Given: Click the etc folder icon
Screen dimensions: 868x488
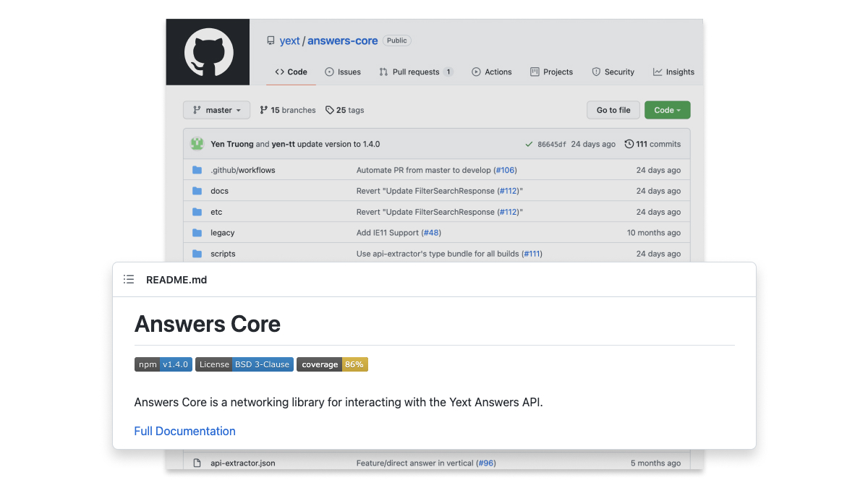Looking at the screenshot, I should (x=197, y=212).
